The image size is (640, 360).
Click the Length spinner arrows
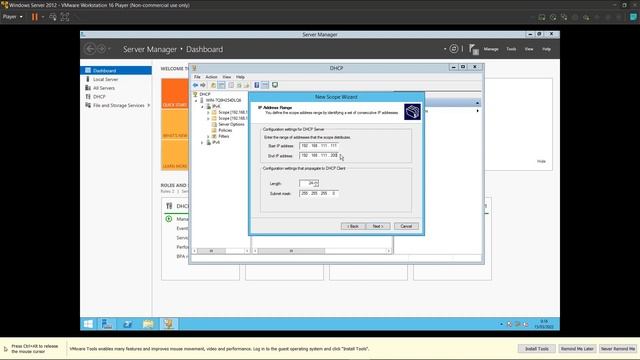316,184
